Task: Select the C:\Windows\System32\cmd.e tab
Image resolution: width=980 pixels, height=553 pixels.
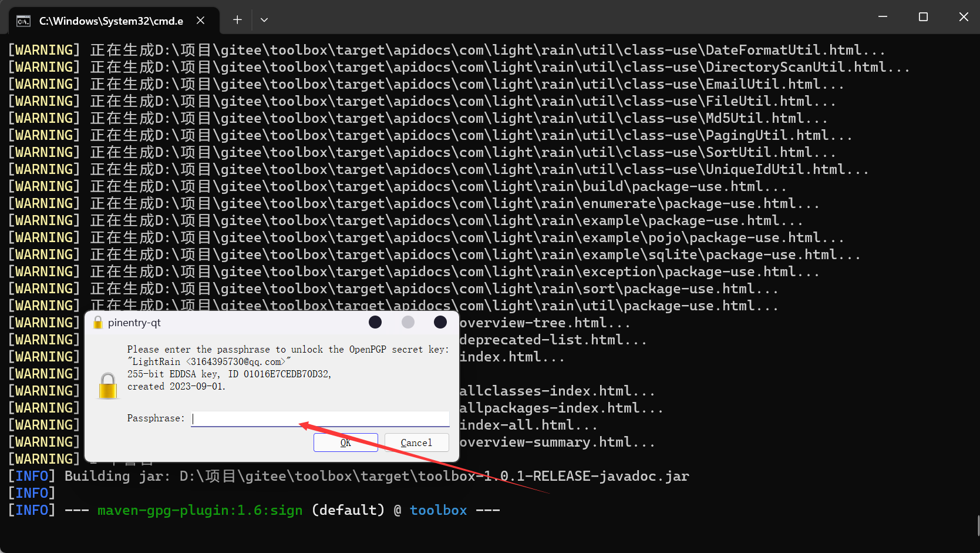Action: (111, 21)
